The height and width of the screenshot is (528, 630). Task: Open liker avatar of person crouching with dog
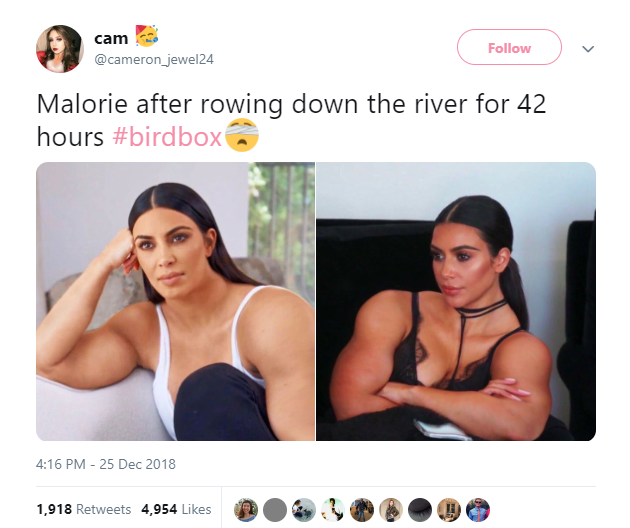coord(304,510)
